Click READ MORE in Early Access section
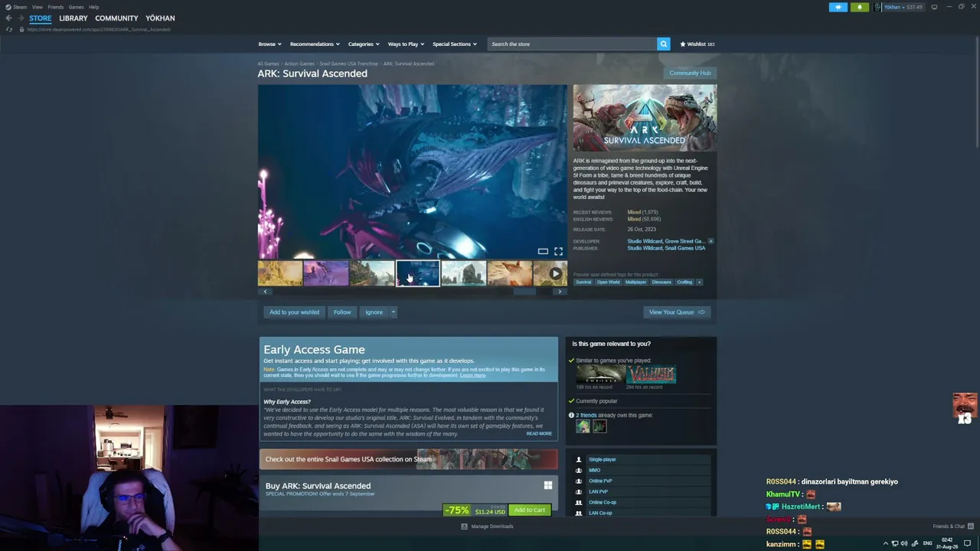Viewport: 980px width, 551px height. pyautogui.click(x=539, y=433)
